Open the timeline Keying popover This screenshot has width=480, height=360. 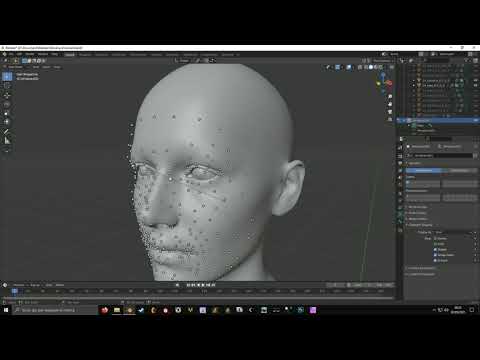(35, 285)
